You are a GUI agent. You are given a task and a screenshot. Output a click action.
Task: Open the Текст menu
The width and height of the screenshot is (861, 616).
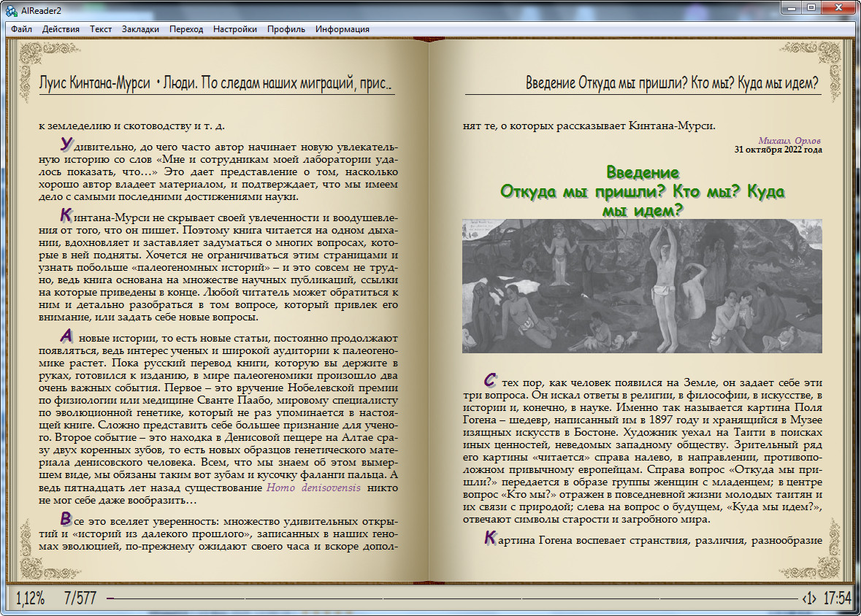coord(101,29)
